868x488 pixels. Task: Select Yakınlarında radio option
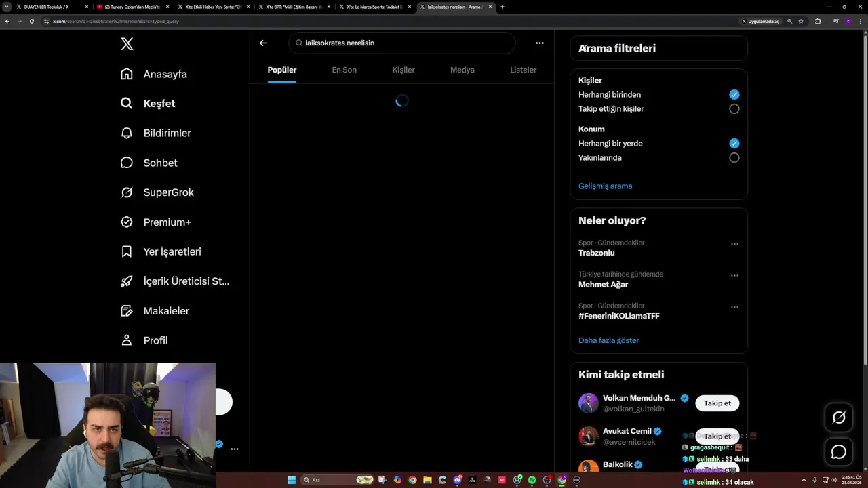pyautogui.click(x=734, y=158)
